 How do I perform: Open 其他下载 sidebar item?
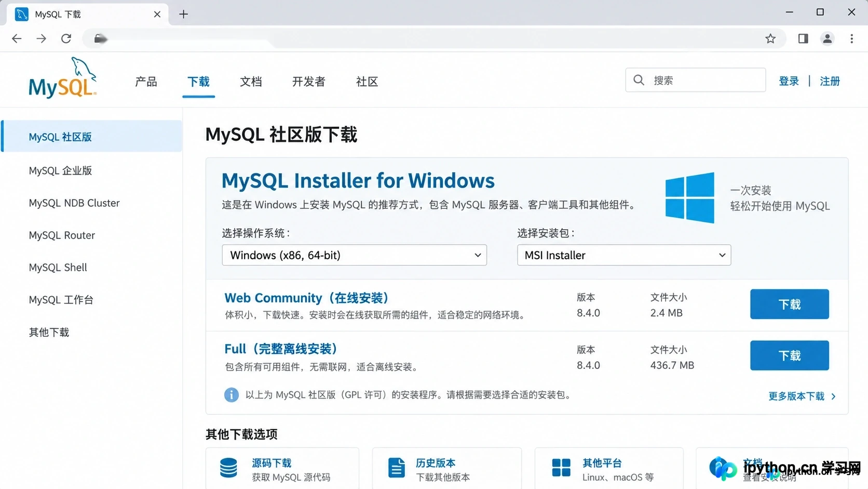point(49,332)
